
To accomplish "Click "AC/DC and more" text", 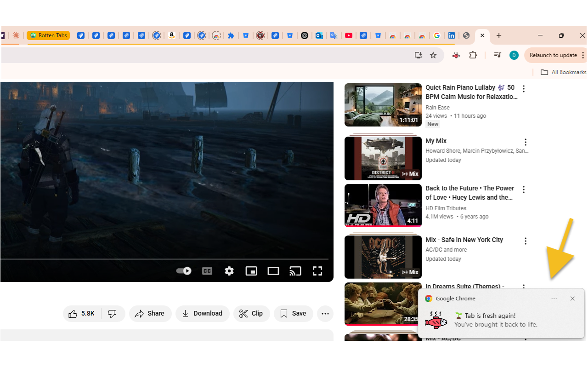I will (446, 250).
